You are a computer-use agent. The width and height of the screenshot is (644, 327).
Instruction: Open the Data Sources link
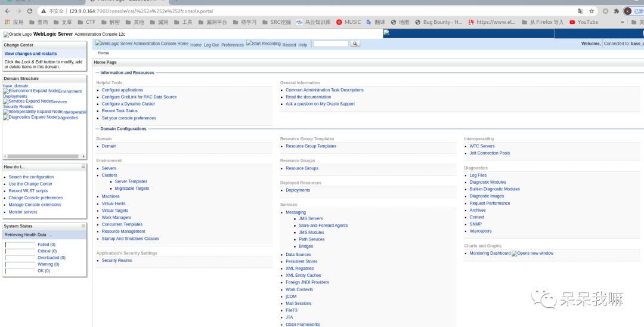[x=298, y=255]
